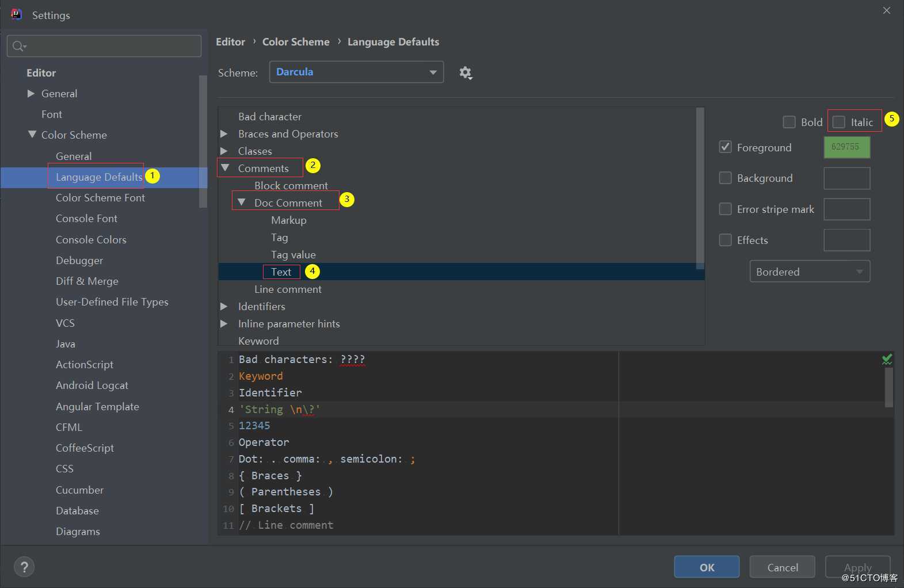Click the IntelliJ app icon in title bar
The height and width of the screenshot is (588, 904).
click(17, 14)
